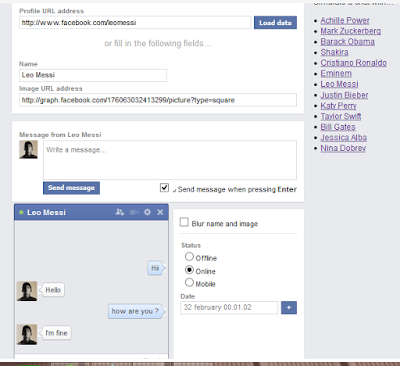This screenshot has width=400, height=366.
Task: Click the avatar beside the Hello message
Action: click(x=27, y=291)
